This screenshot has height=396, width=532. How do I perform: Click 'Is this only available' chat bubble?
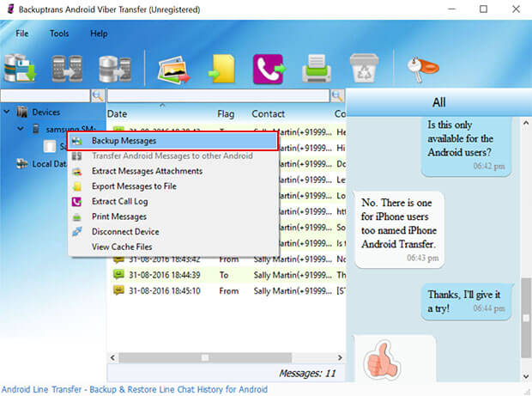pos(466,146)
